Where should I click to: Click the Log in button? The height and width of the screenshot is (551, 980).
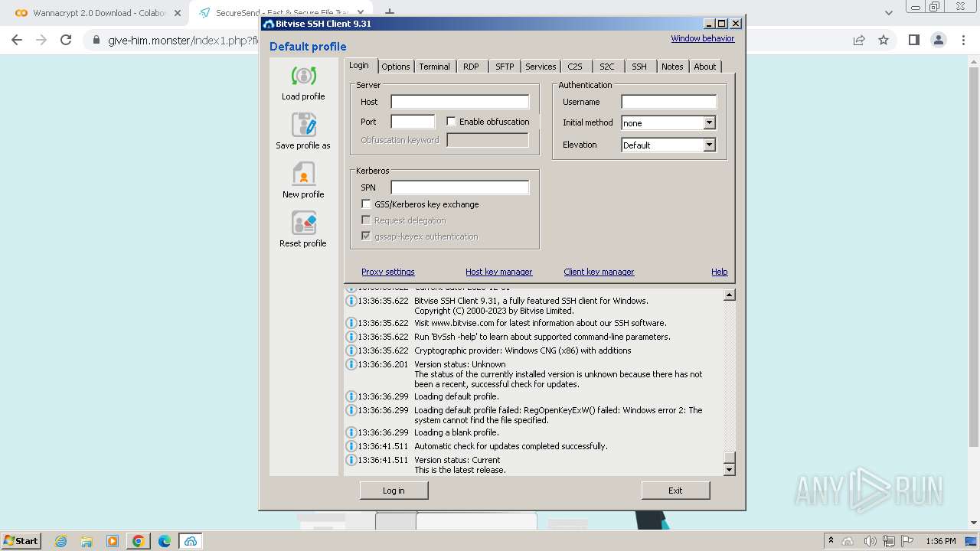(x=394, y=491)
